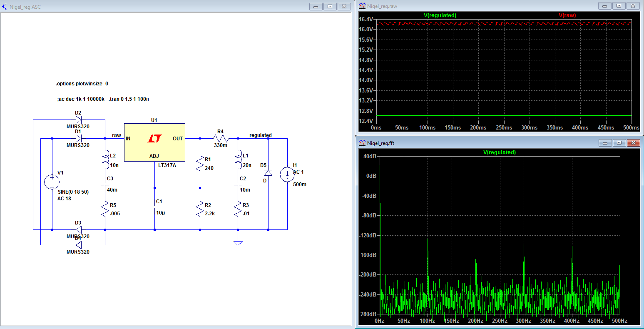Select capacitor C3 symbol
This screenshot has height=329, width=644.
[105, 183]
